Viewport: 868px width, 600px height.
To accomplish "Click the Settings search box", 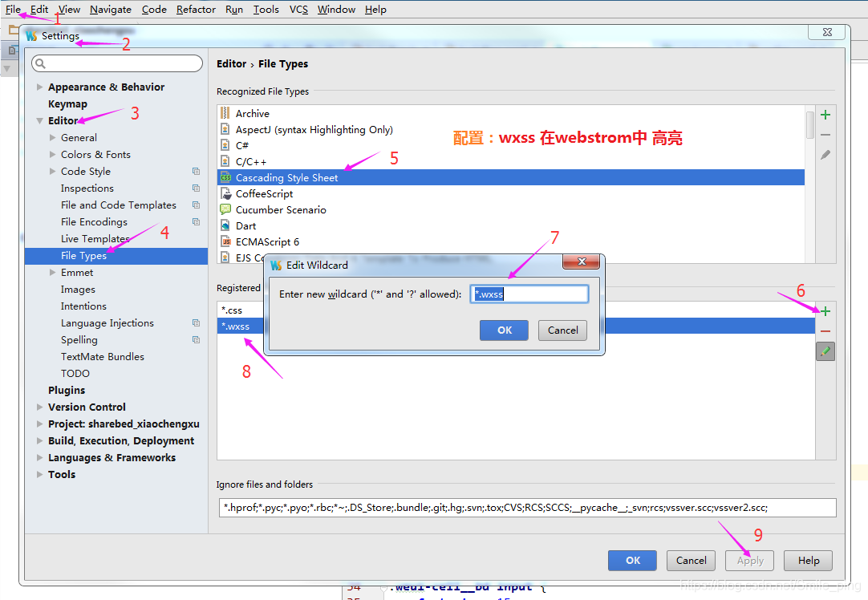I will pyautogui.click(x=117, y=63).
